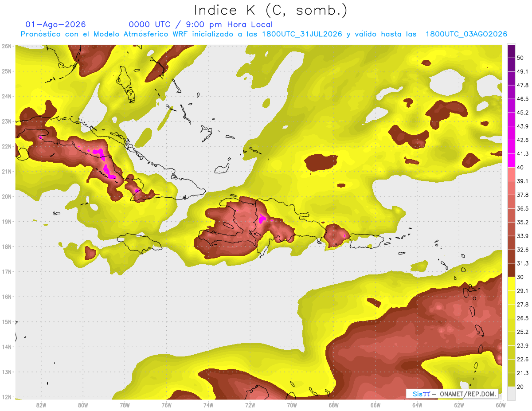The image size is (532, 411).
Task: Click the "0000 UTC / 9:00 pm Hora Local" time text
Action: [x=201, y=24]
